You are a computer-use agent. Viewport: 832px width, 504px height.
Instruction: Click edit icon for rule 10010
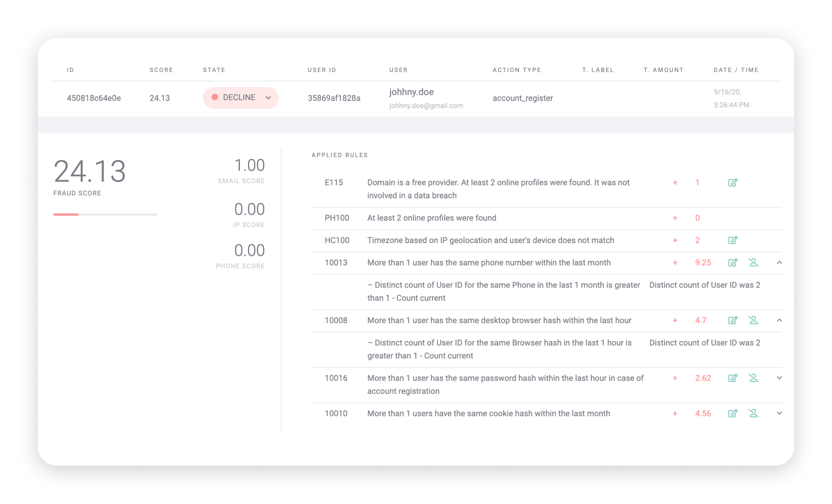click(x=732, y=413)
